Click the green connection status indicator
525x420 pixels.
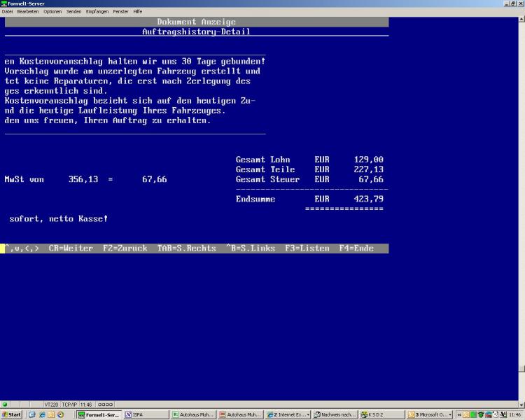(5, 404)
